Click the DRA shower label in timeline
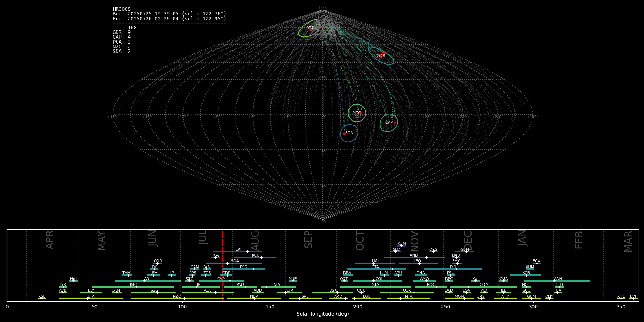 click(347, 273)
